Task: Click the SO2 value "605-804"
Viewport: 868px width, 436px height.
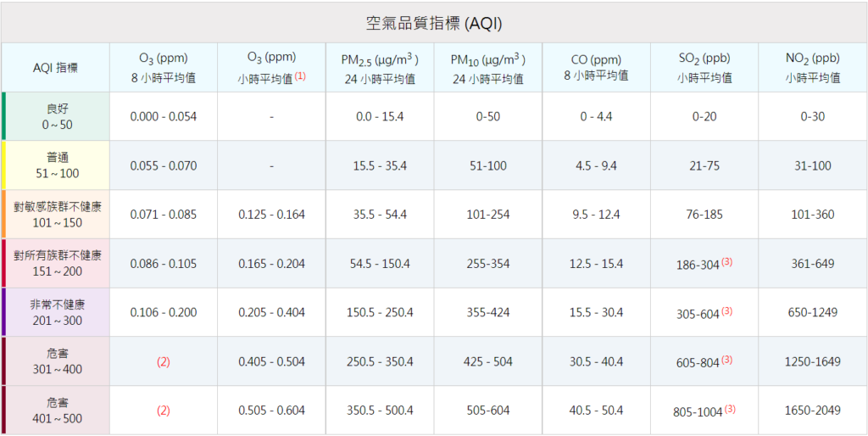Action: point(698,363)
